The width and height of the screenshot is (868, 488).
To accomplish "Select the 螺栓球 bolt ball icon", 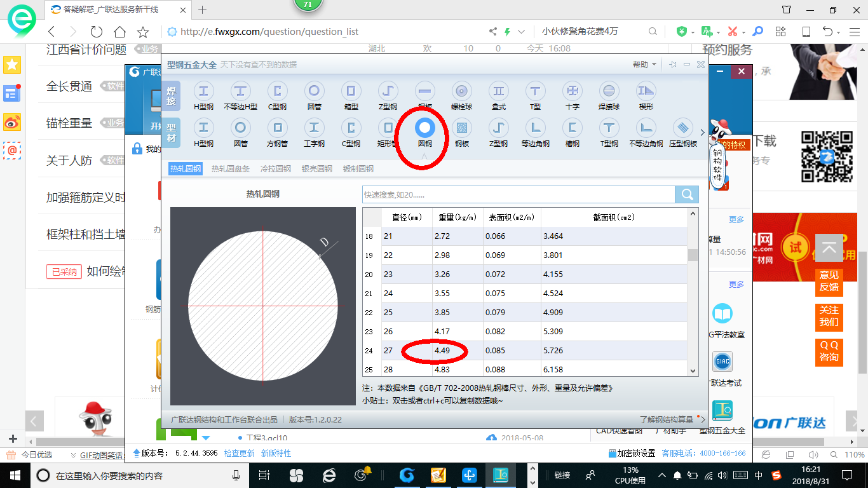I will (462, 96).
